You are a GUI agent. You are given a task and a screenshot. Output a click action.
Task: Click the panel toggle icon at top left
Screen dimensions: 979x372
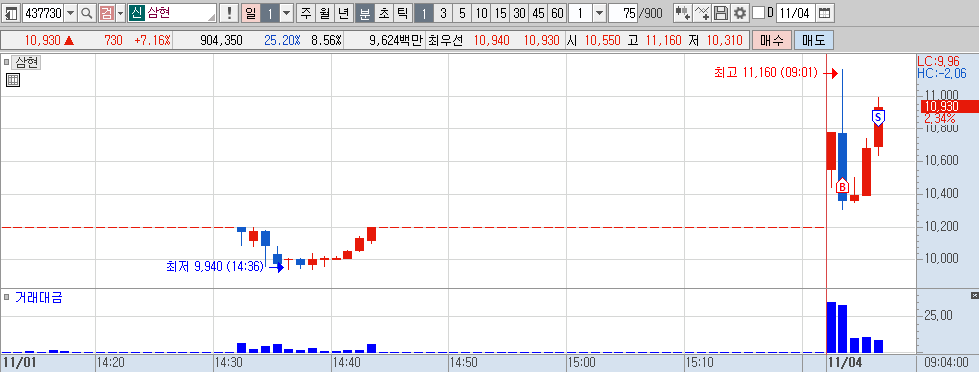pyautogui.click(x=11, y=13)
